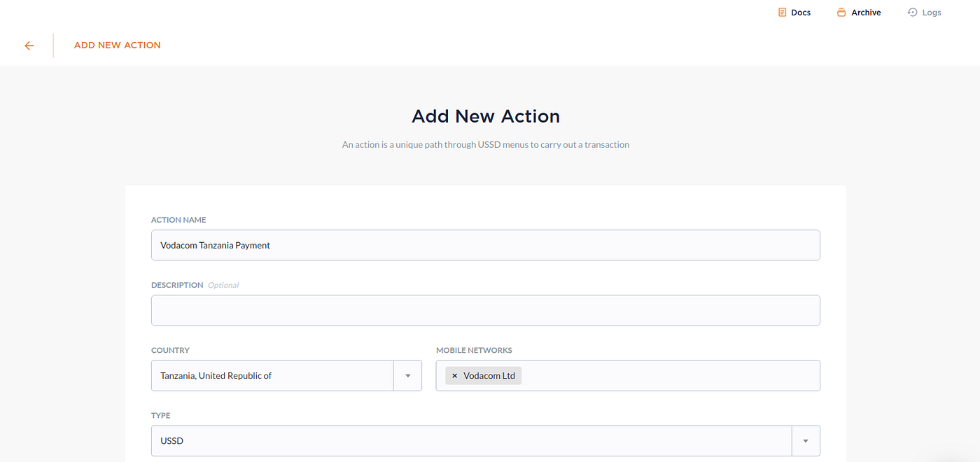
Task: Remove Vodacom Ltd network tag
Action: [454, 376]
